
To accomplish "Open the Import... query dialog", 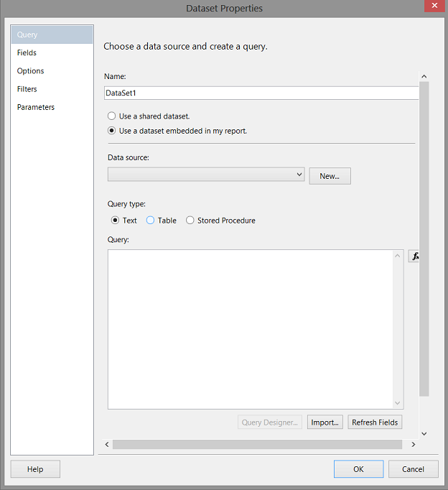I will pos(325,422).
